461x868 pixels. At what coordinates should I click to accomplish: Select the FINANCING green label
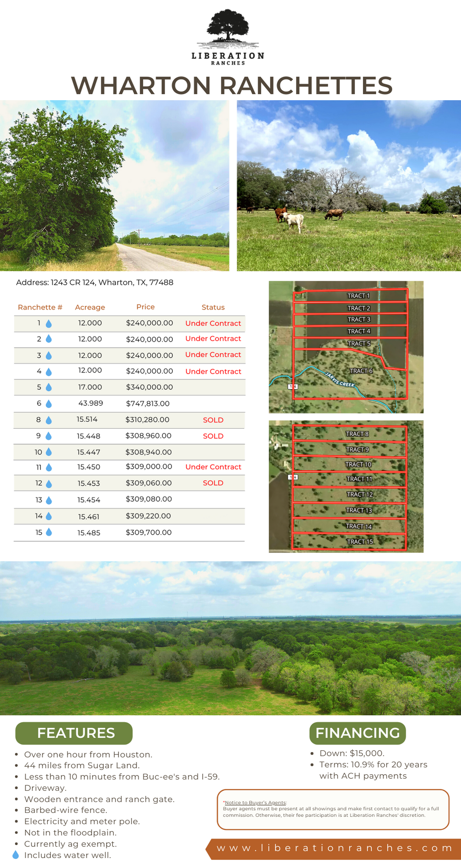(357, 733)
